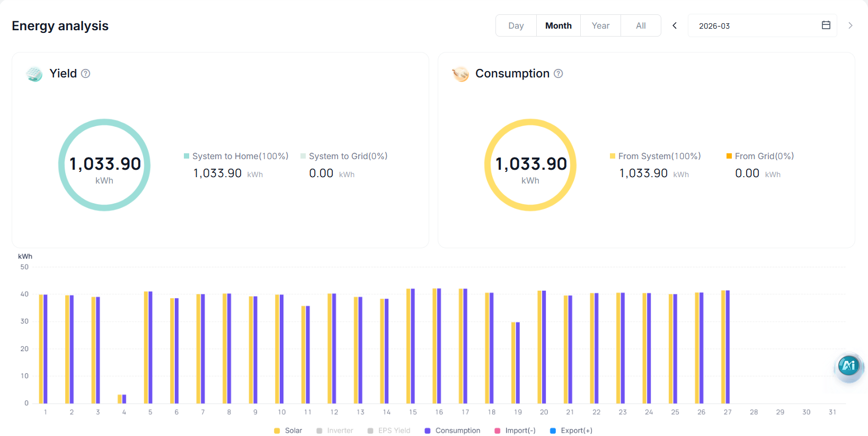The height and width of the screenshot is (436, 868).
Task: Switch to the Year tab
Action: [600, 25]
